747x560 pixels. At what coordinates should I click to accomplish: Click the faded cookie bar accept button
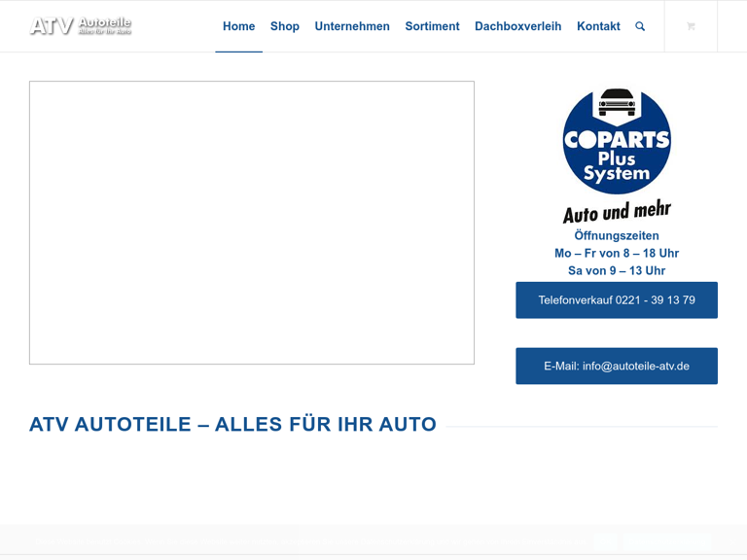[666, 542]
